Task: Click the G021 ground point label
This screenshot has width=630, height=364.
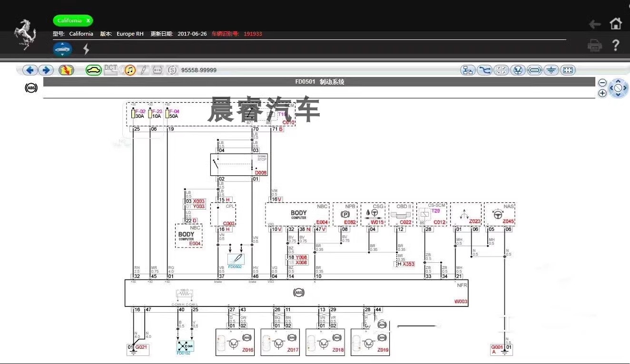Action: coord(141,347)
